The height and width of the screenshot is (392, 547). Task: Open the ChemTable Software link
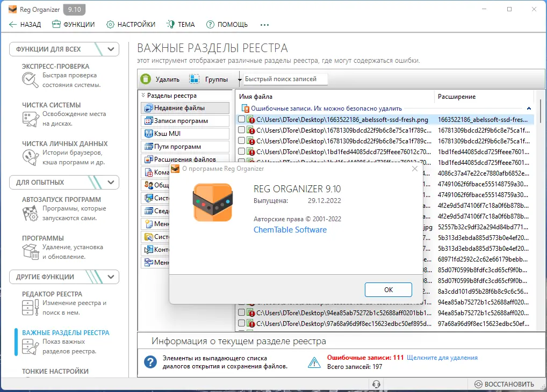(290, 230)
